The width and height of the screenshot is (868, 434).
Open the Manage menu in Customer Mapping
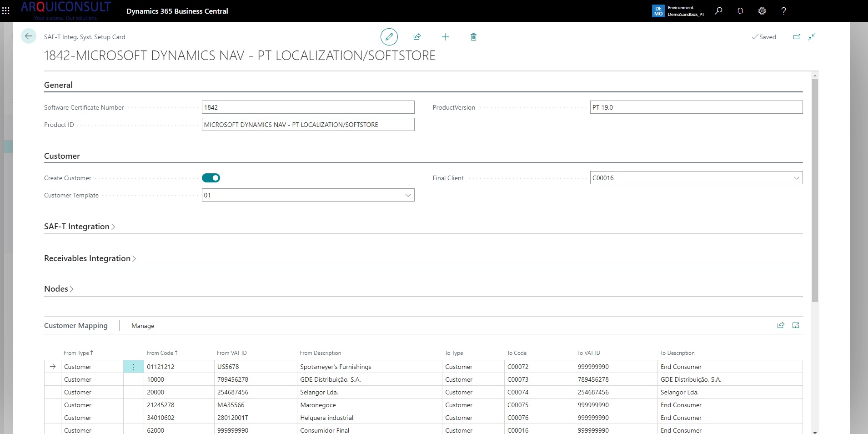point(143,326)
